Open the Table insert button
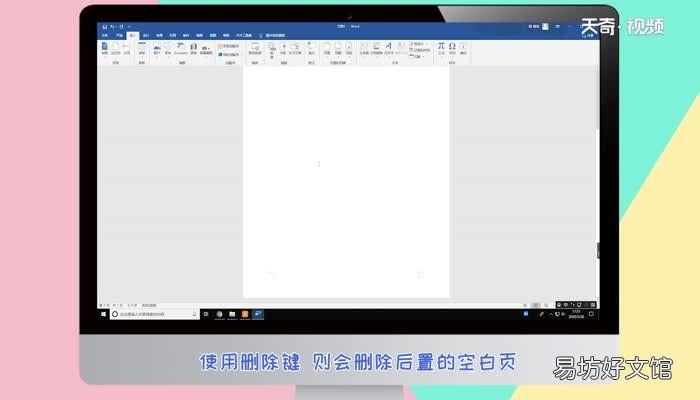Screen dimensions: 700x400 click(142, 49)
